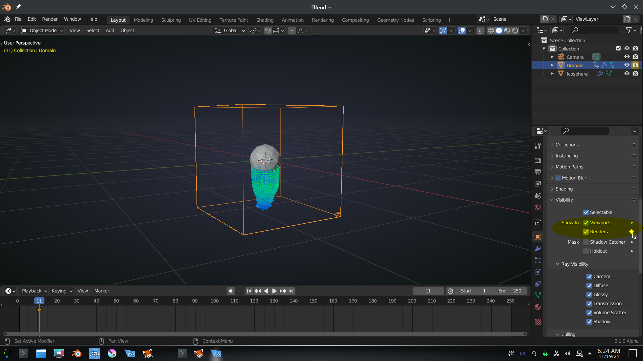This screenshot has width=644, height=361.
Task: Toggle the Renders checkbox under Show In
Action: [586, 232]
